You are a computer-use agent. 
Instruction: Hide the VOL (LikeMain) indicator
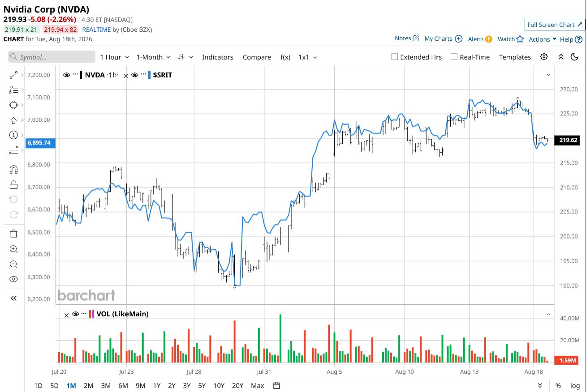click(75, 314)
